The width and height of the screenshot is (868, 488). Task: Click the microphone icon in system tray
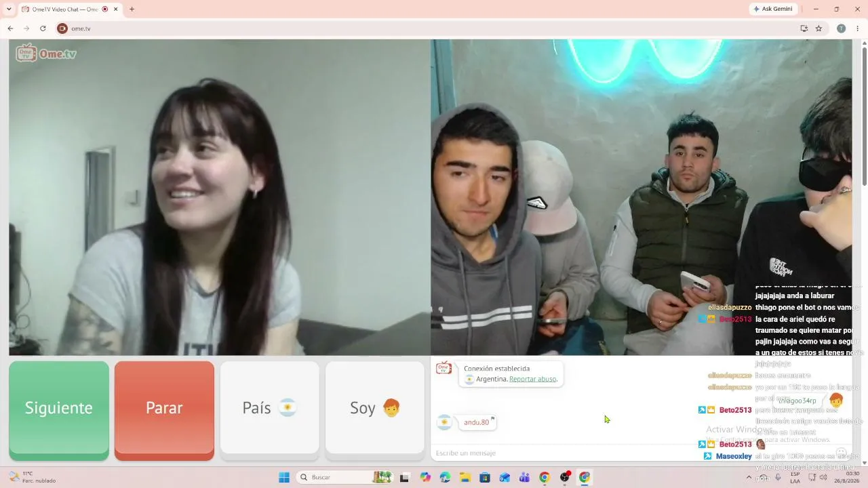tap(778, 477)
